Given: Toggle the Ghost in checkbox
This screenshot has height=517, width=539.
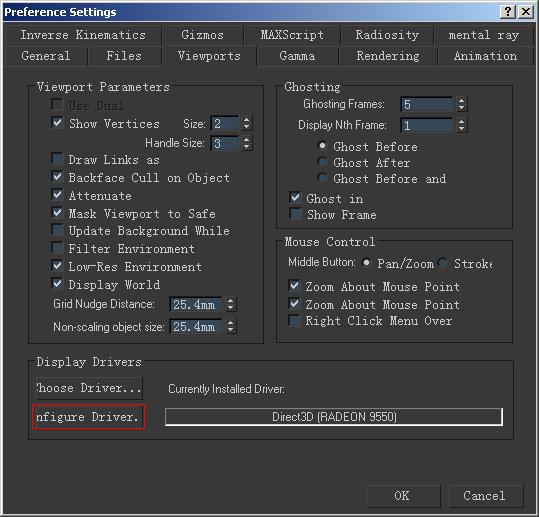Looking at the screenshot, I should 295,197.
